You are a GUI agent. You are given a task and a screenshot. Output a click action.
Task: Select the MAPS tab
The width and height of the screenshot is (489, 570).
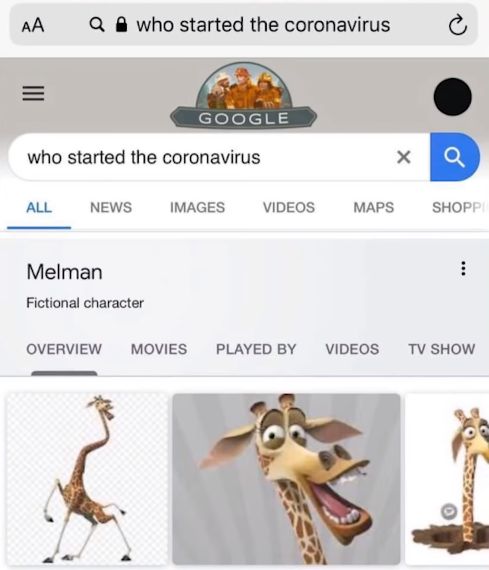(x=374, y=208)
